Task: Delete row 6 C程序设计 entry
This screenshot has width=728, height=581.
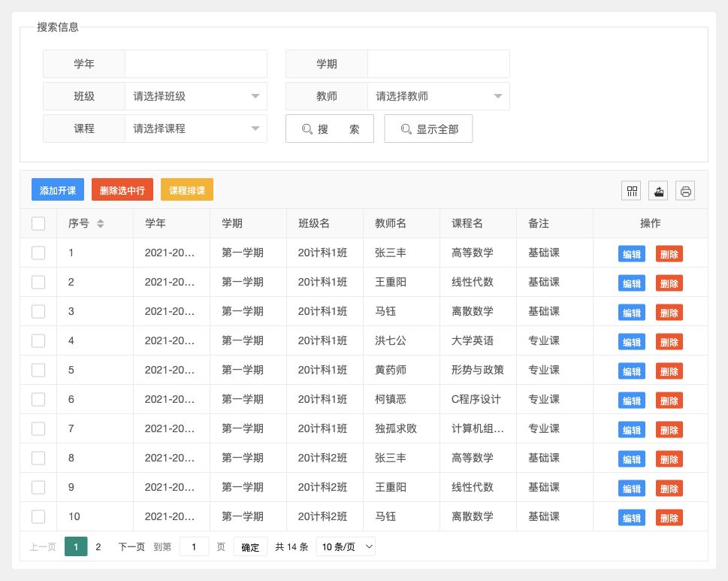Action: click(x=669, y=401)
